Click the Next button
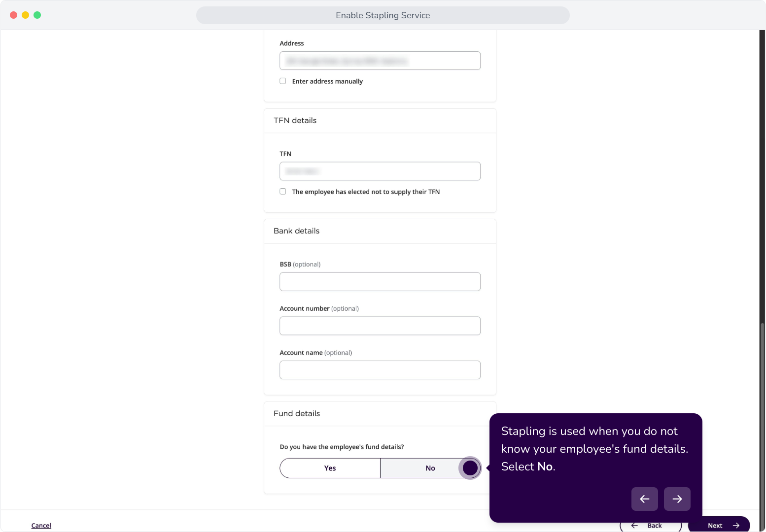 click(x=719, y=525)
